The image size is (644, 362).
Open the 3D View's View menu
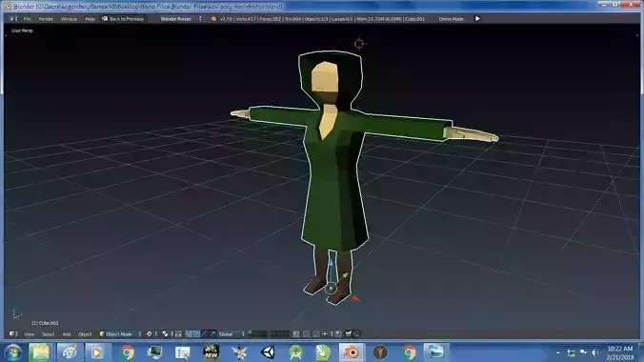(29, 334)
